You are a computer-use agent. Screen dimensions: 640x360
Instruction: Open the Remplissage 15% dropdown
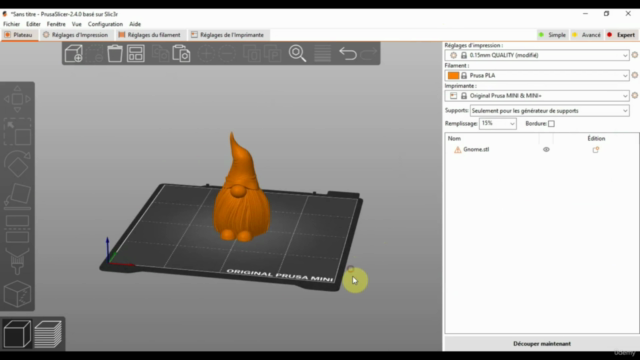pyautogui.click(x=498, y=124)
